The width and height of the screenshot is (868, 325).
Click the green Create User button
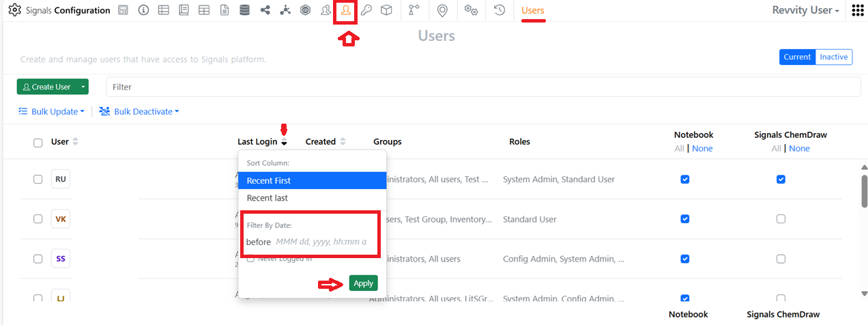46,87
